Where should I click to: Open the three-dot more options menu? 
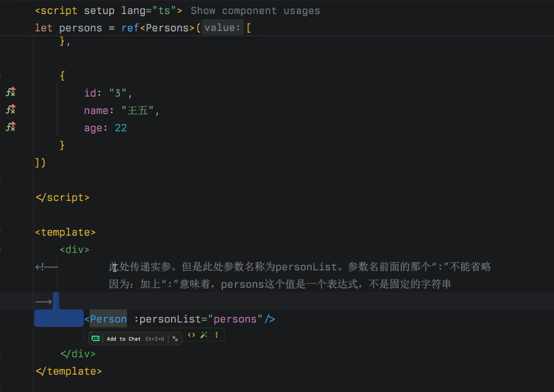coord(217,335)
